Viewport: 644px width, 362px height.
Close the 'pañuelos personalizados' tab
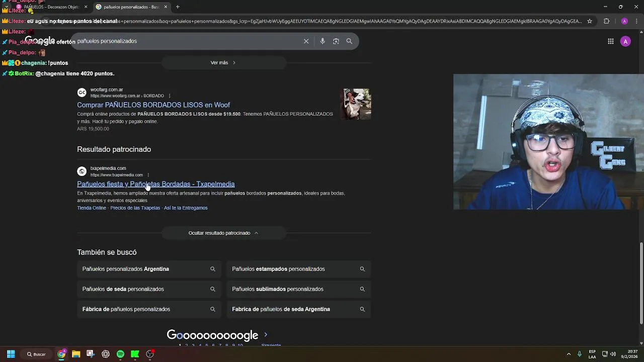(x=166, y=7)
